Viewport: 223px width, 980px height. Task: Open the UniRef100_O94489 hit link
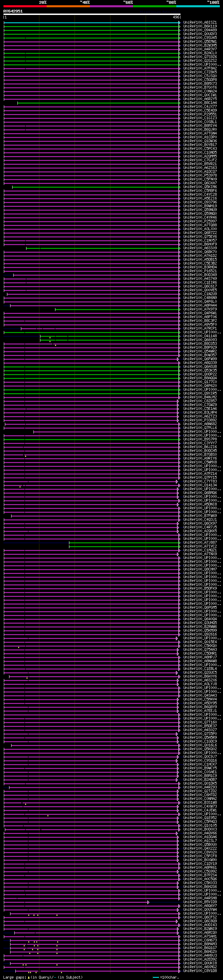coord(200,30)
